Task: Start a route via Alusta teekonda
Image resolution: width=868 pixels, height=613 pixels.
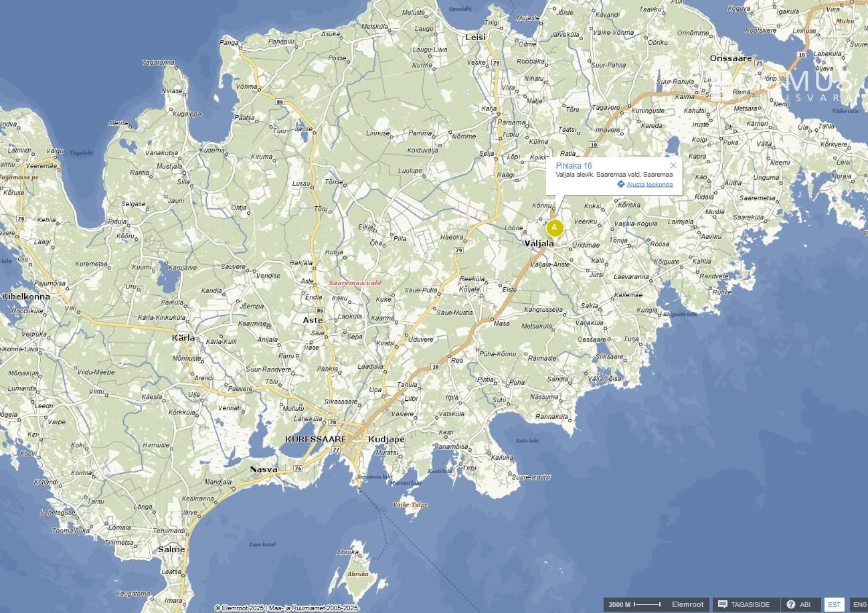Action: click(649, 185)
